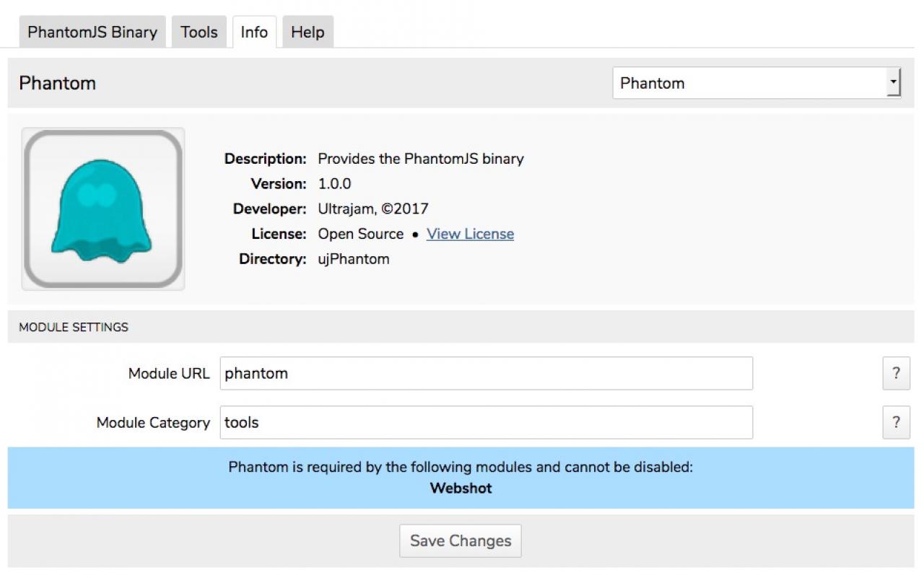924x578 pixels.
Task: Select the Info tab
Action: click(x=254, y=32)
